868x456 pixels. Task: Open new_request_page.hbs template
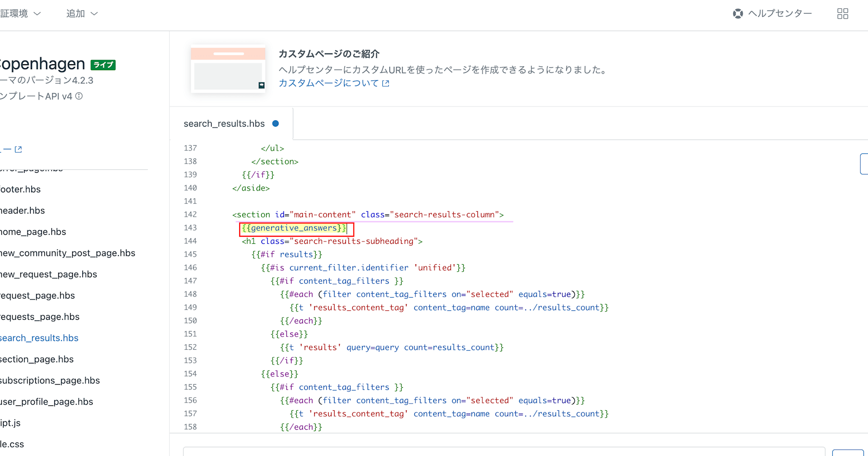[48, 274]
